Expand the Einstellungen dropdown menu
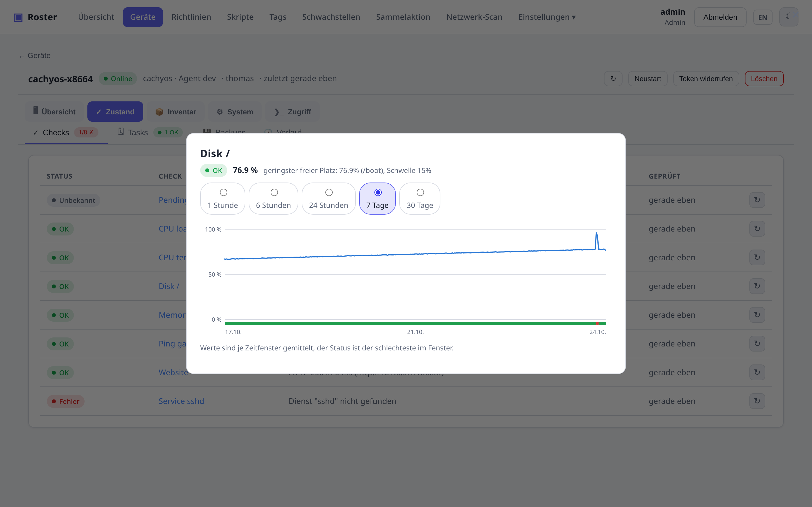Screen dimensions: 812x507 click(x=547, y=17)
